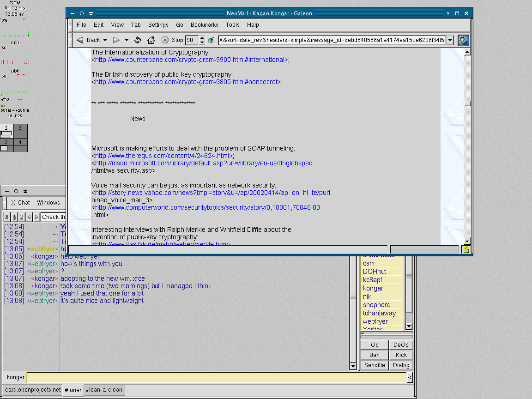The height and width of the screenshot is (399, 532).
Task: Click the red X icon in X-Chat toolbar
Action: click(7, 217)
